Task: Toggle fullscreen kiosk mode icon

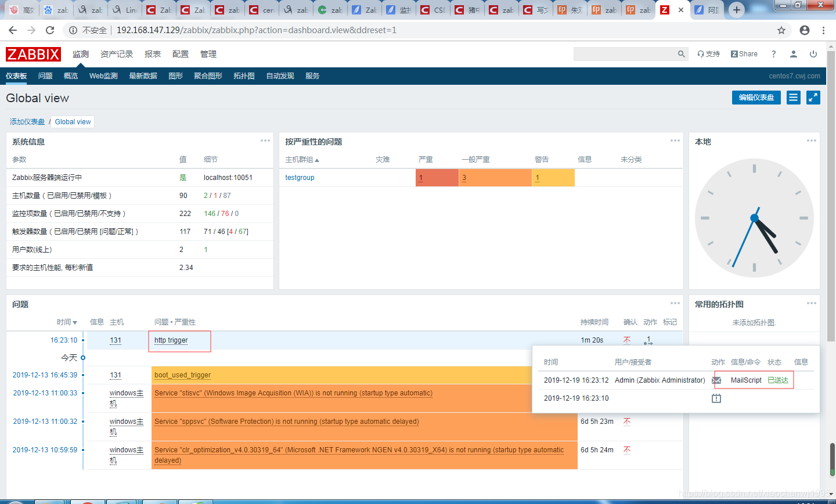Action: coord(813,98)
